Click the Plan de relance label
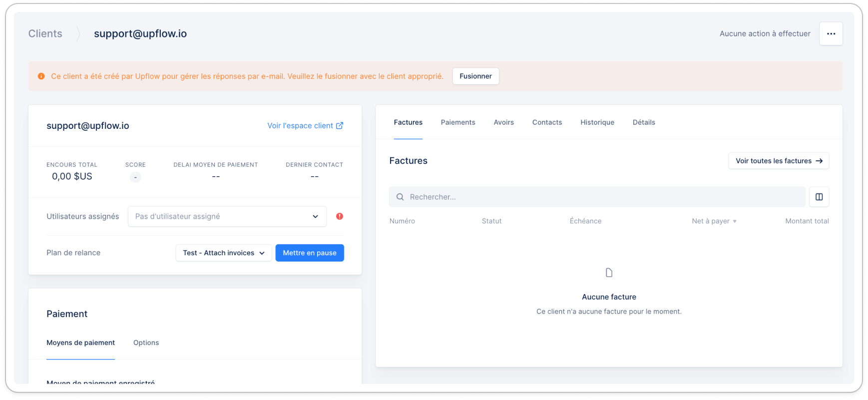This screenshot has height=400, width=868. click(73, 253)
